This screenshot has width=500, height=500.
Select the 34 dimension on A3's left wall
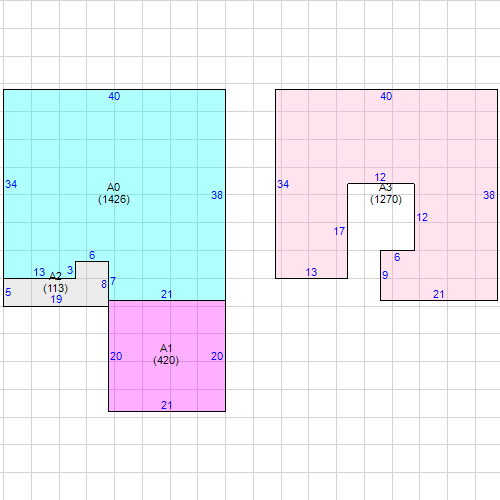click(283, 184)
